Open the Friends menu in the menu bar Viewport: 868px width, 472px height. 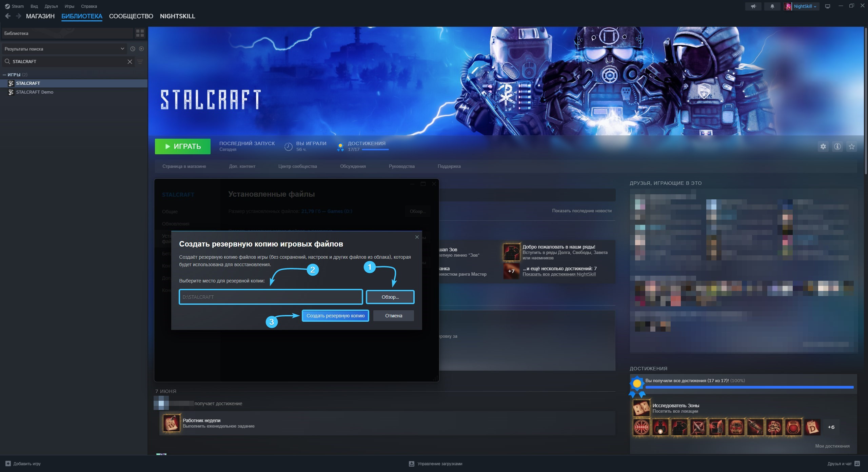pos(51,6)
